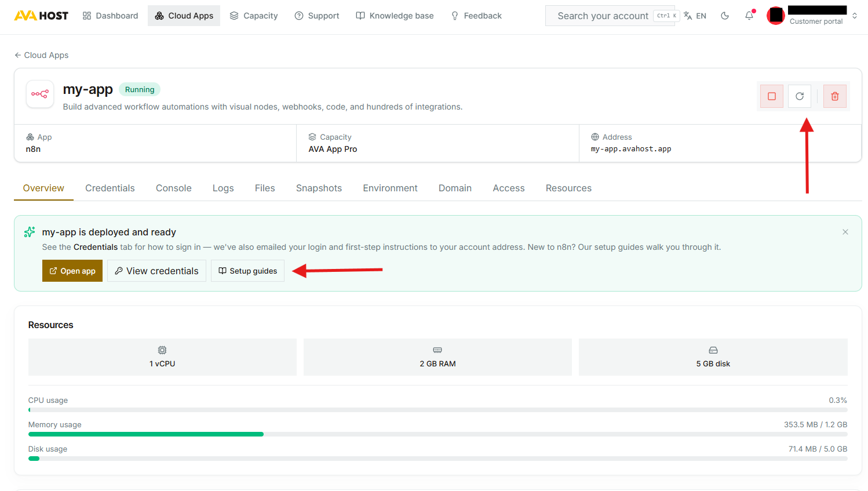Click the 0.3% CPU usage value

(838, 400)
